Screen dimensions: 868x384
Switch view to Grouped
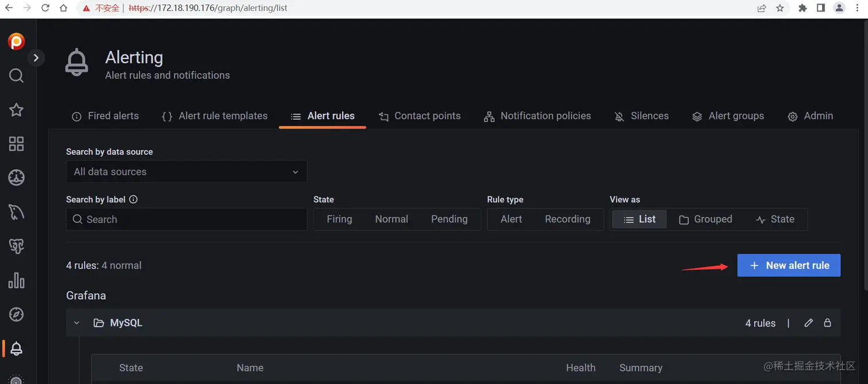click(x=706, y=219)
